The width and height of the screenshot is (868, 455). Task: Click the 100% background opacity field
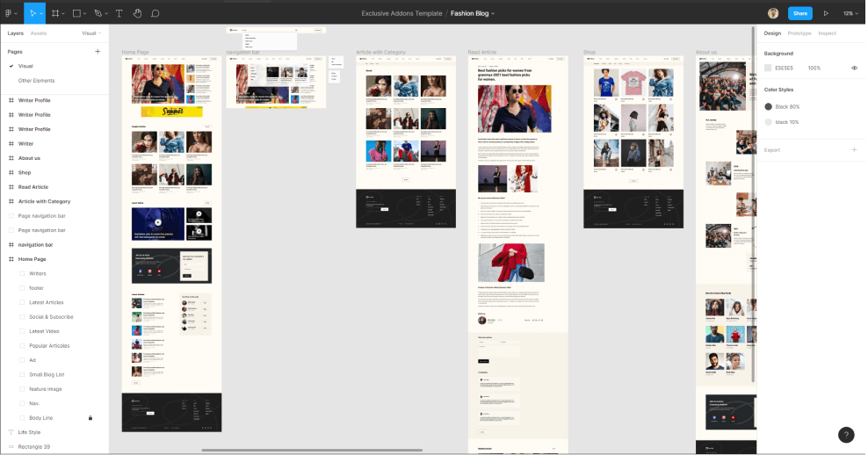[x=814, y=69]
